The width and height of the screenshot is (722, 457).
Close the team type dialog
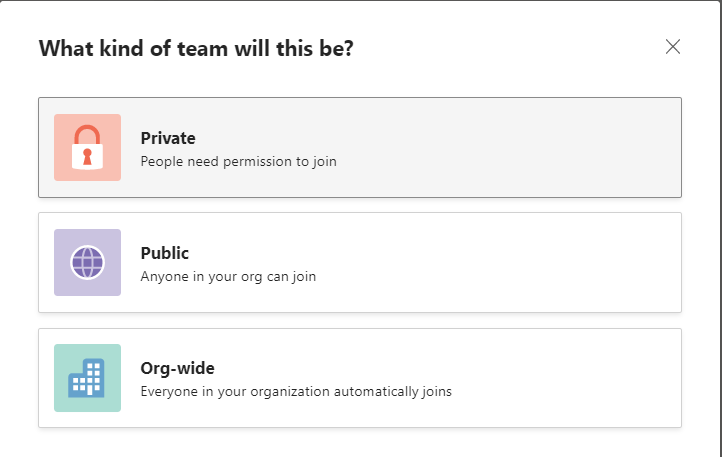[x=673, y=47]
